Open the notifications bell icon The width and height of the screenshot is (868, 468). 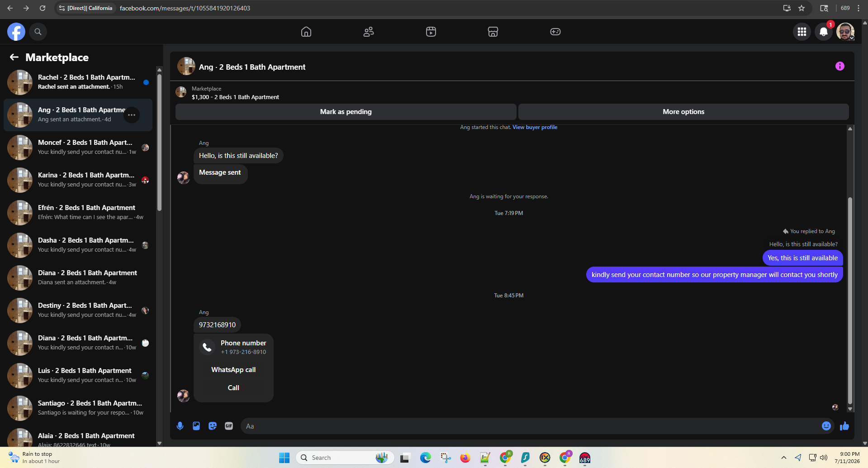[824, 32]
